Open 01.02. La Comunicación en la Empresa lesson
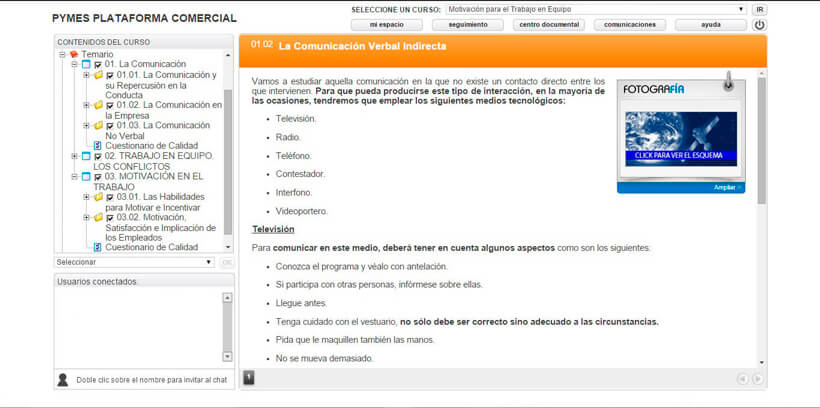 click(164, 110)
